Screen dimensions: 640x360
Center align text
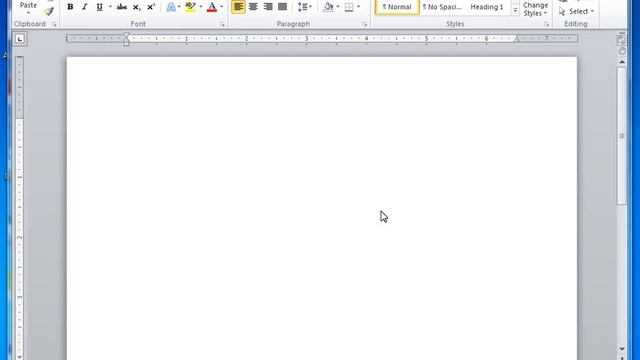tap(253, 7)
